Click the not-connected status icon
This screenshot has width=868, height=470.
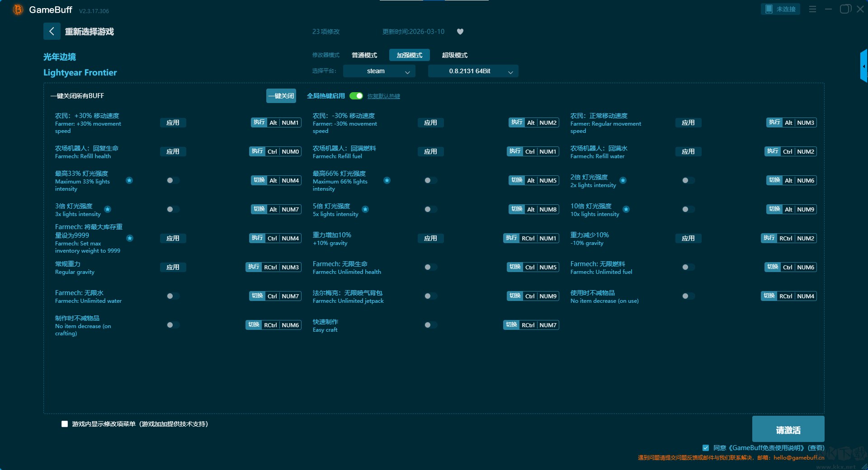click(769, 9)
